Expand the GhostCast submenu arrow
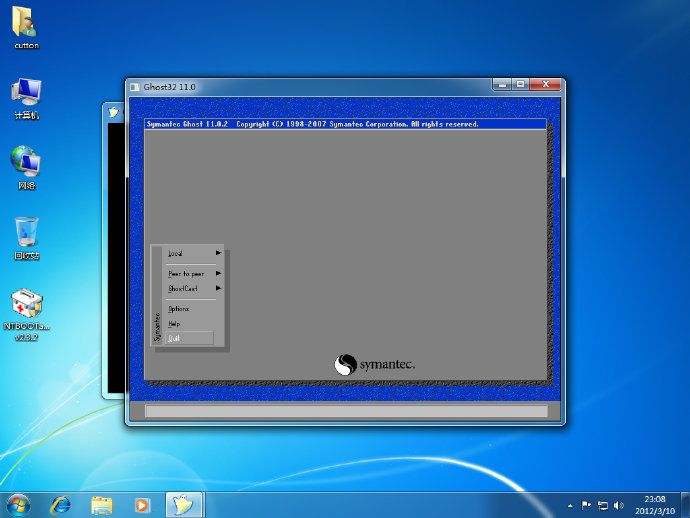 click(x=218, y=288)
